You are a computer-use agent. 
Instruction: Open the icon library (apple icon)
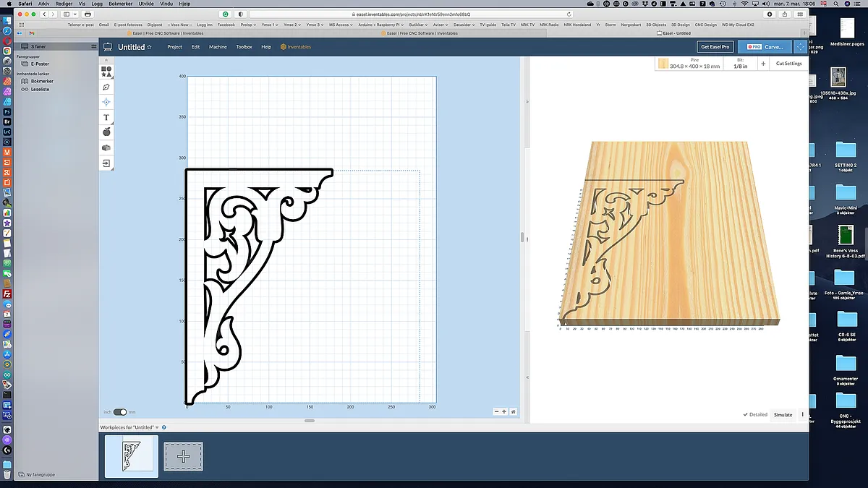pyautogui.click(x=106, y=132)
